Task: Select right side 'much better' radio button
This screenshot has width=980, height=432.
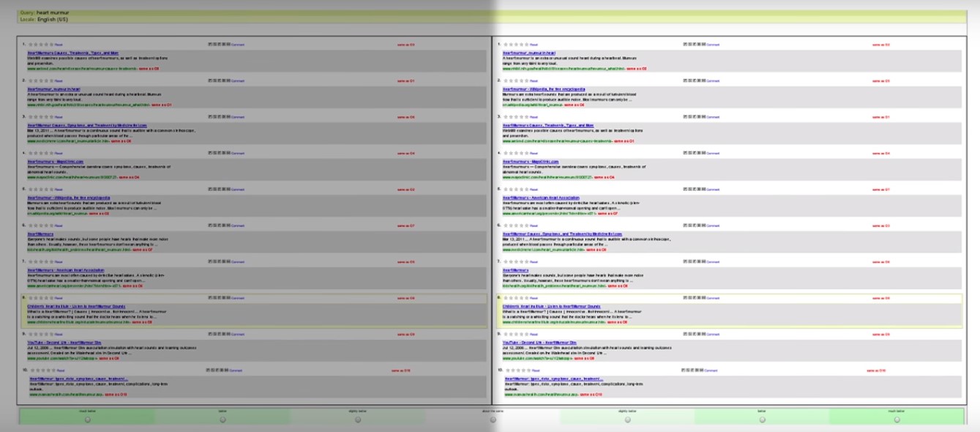Action: [897, 420]
